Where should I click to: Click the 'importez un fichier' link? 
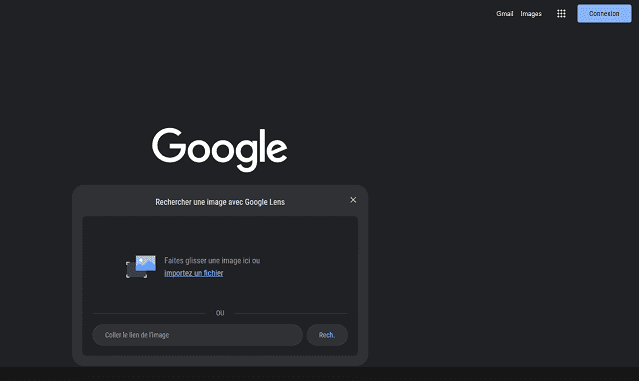pyautogui.click(x=194, y=273)
